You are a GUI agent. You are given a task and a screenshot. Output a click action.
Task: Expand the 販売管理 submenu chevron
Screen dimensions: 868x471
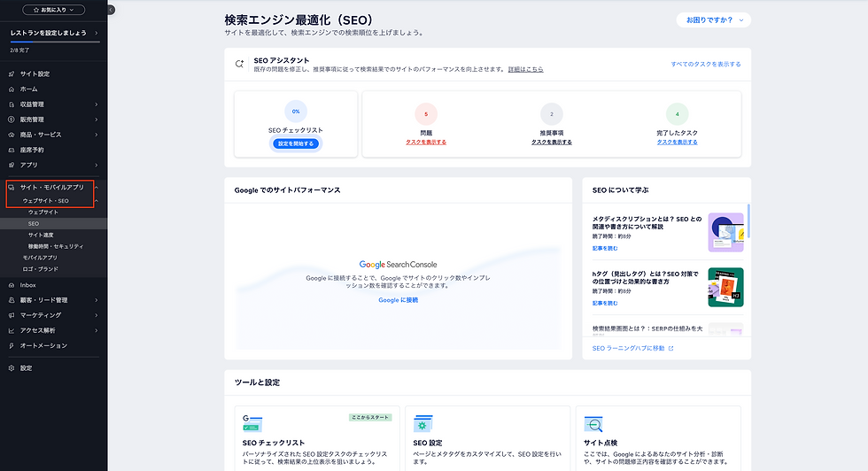coord(97,120)
